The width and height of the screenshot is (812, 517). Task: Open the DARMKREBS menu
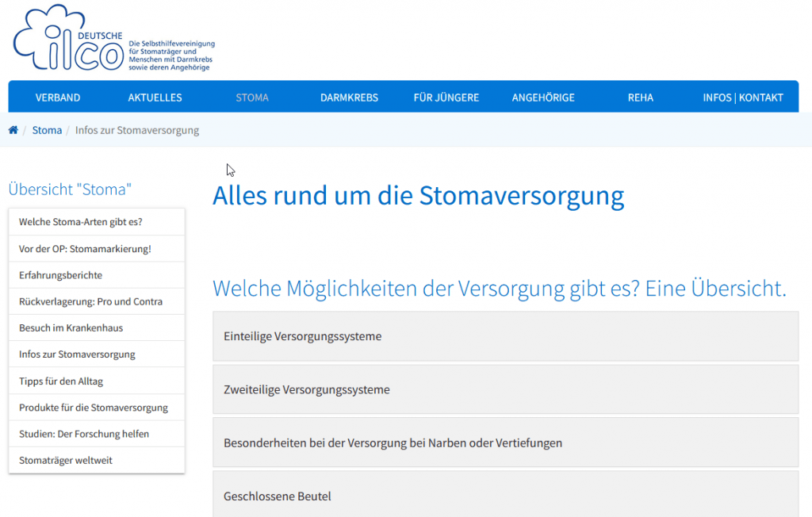click(349, 98)
